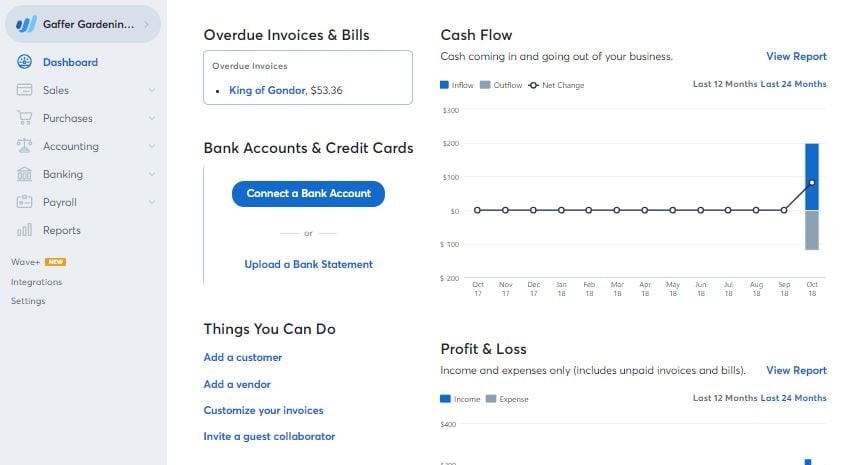This screenshot has width=861, height=465.
Task: Open the Integrations menu item
Action: [36, 282]
